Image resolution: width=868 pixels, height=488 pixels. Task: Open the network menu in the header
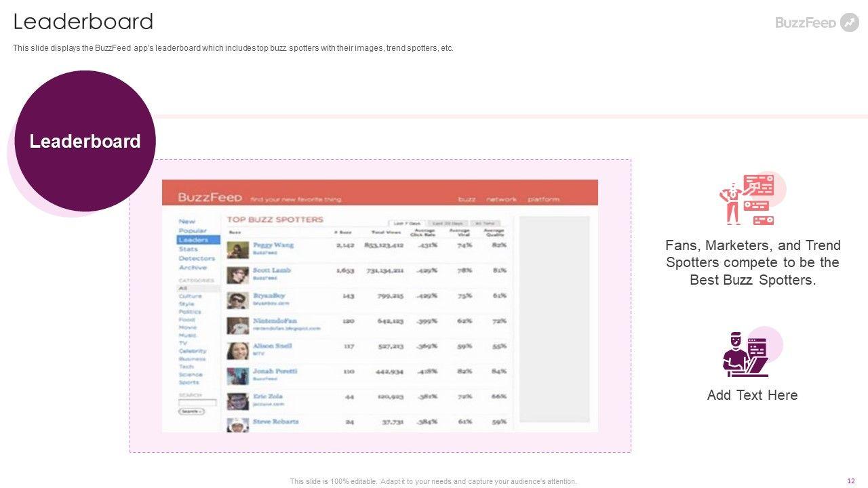[501, 199]
